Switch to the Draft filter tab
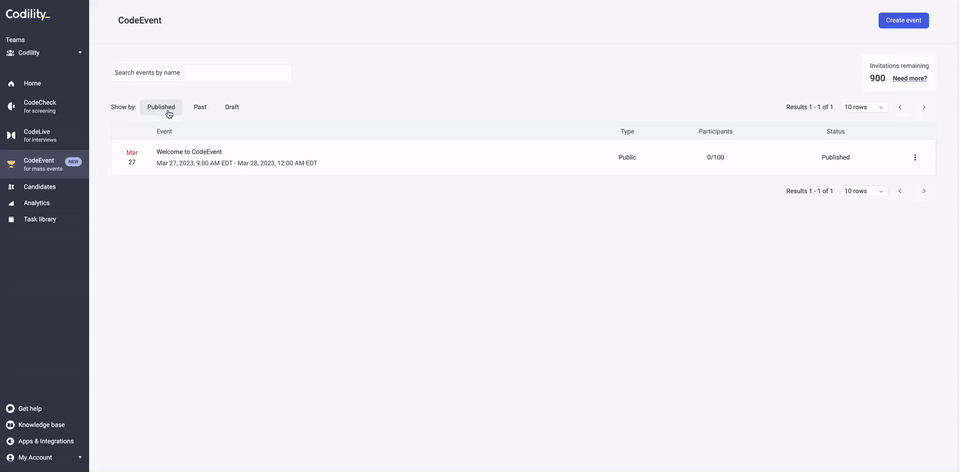 [232, 107]
